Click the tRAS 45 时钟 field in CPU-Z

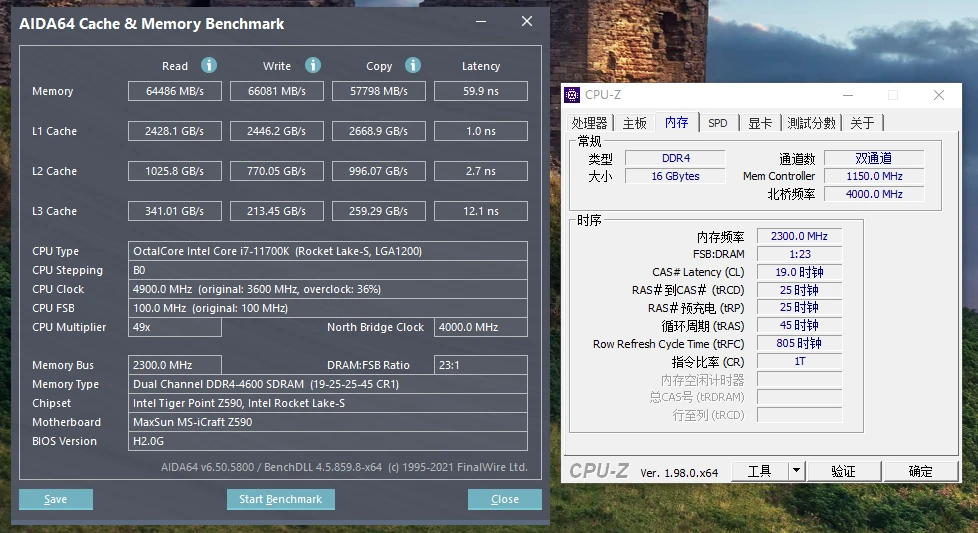800,325
